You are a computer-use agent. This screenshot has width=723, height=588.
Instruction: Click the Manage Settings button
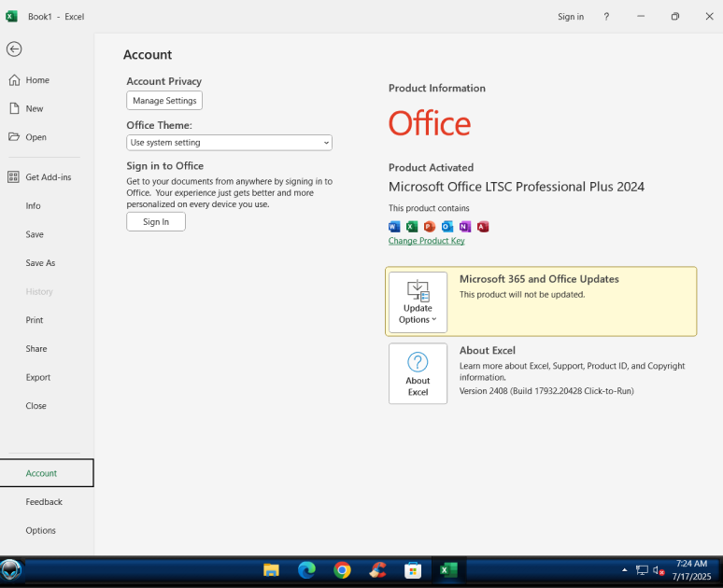coord(164,101)
